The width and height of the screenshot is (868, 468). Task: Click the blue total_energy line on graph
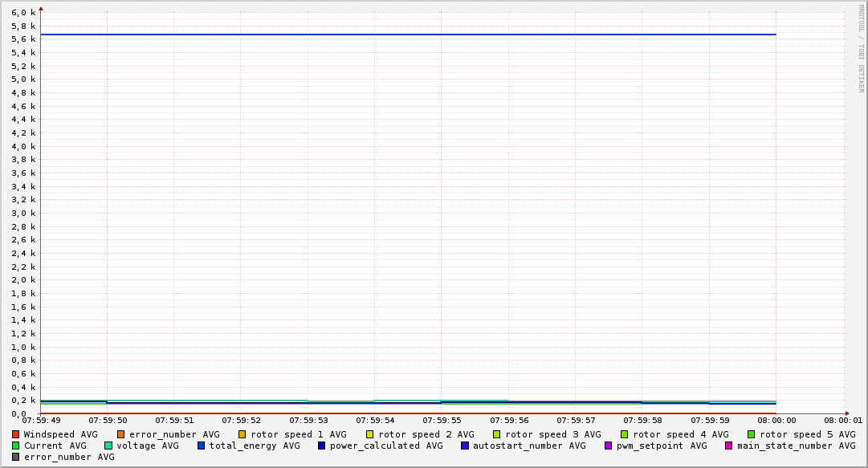click(401, 35)
